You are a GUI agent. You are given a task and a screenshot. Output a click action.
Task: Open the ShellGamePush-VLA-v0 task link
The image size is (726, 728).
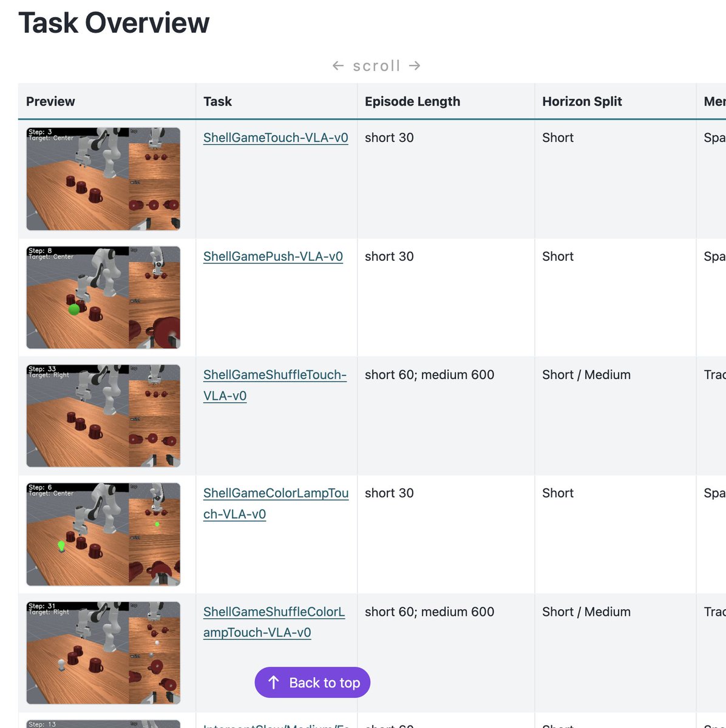click(273, 257)
